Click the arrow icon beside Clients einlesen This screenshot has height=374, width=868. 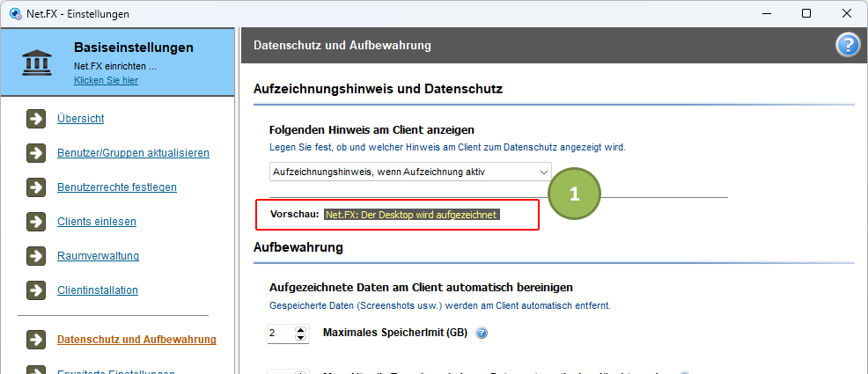tap(36, 221)
